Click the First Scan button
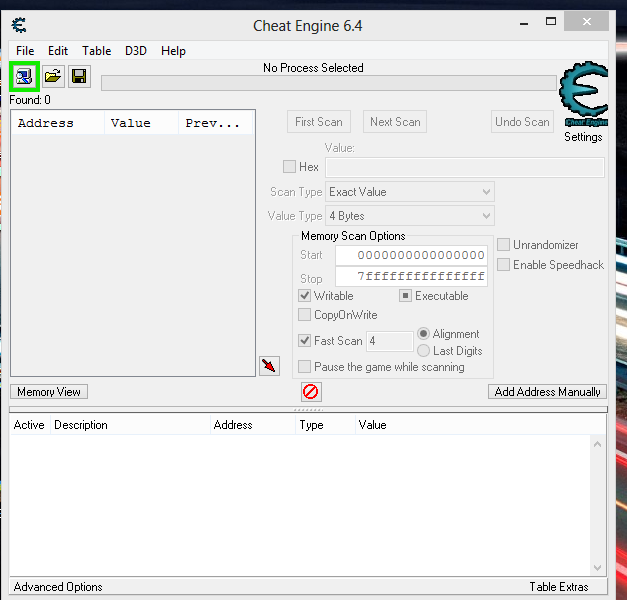Screen dimensions: 627x600 click(x=319, y=122)
